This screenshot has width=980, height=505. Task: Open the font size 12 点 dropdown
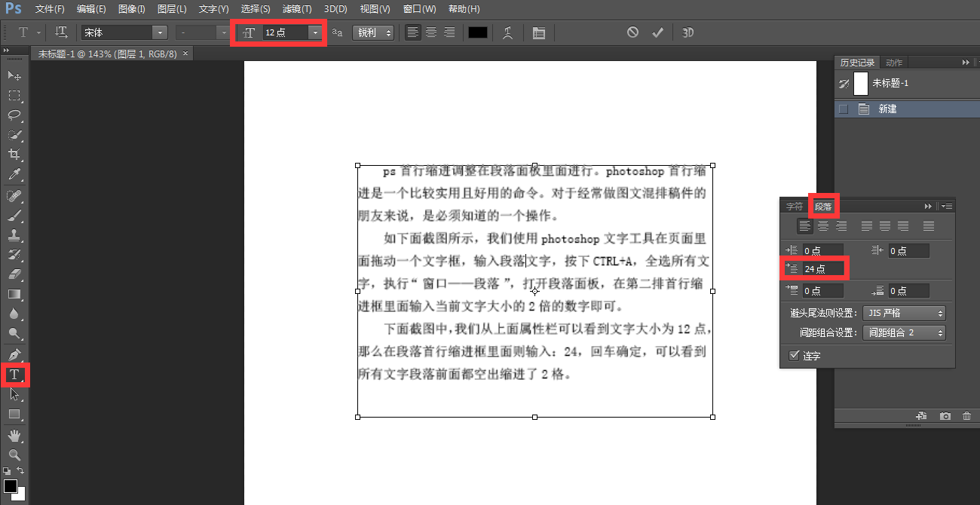(x=315, y=32)
